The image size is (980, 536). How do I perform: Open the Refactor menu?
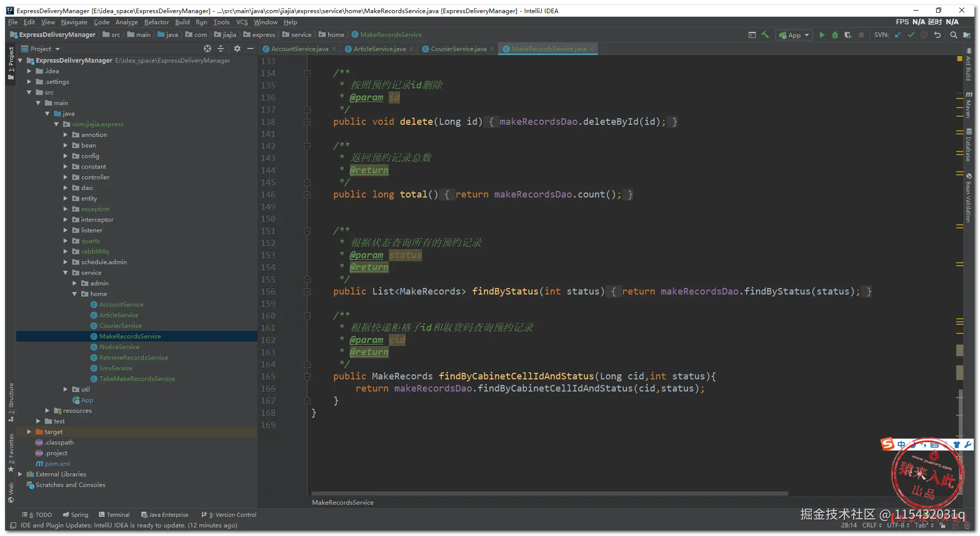(x=157, y=22)
